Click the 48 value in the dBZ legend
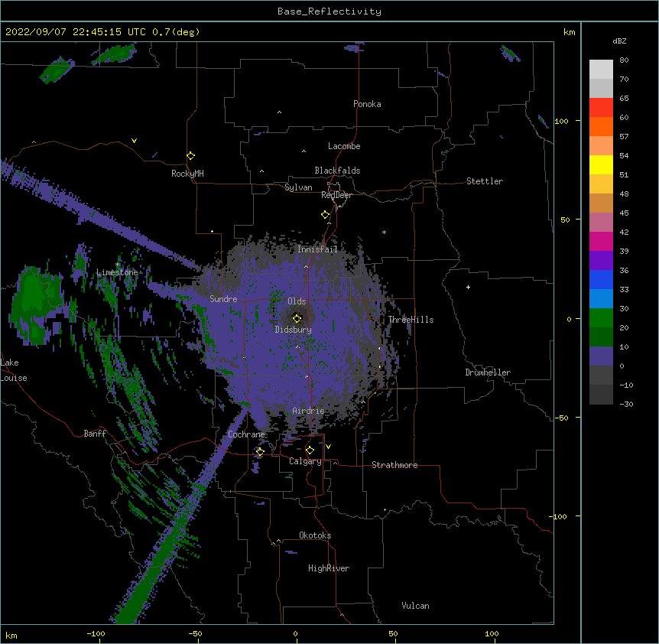 (624, 194)
